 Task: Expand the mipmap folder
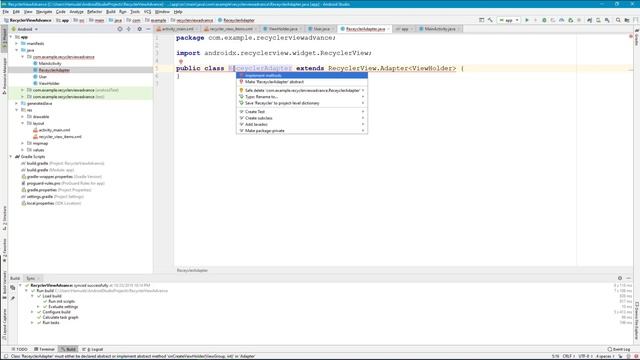click(22, 144)
